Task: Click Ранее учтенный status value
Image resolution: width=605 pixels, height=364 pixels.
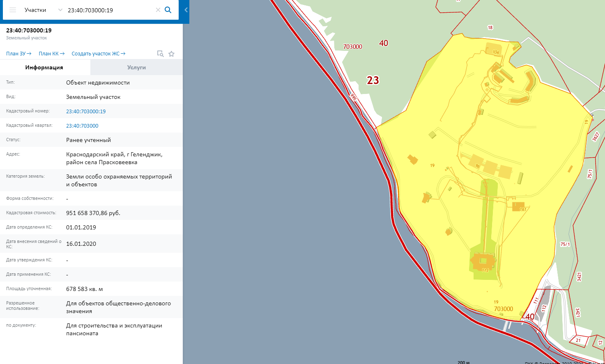Action: coord(88,140)
